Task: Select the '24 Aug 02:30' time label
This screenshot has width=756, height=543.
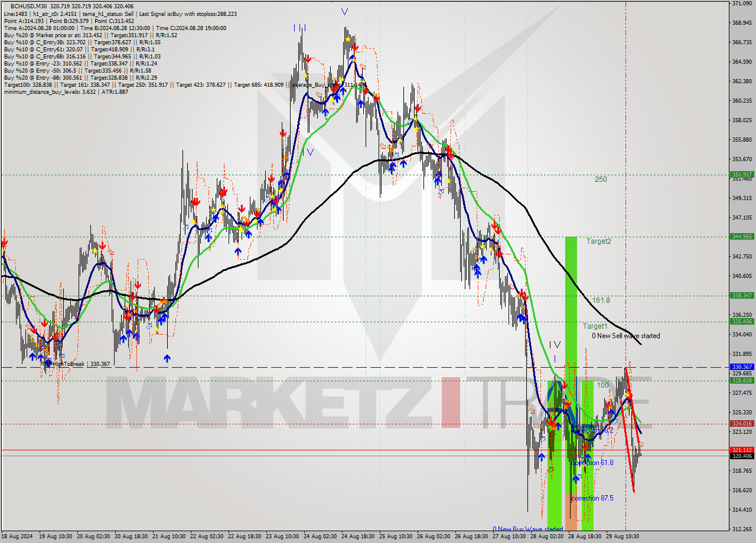Action: [320, 537]
